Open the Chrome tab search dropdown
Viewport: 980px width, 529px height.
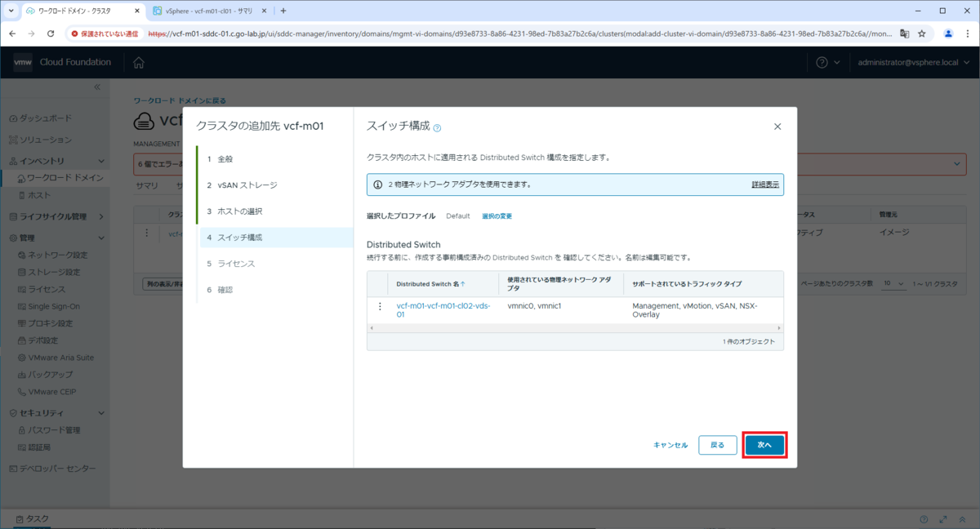pyautogui.click(x=11, y=11)
